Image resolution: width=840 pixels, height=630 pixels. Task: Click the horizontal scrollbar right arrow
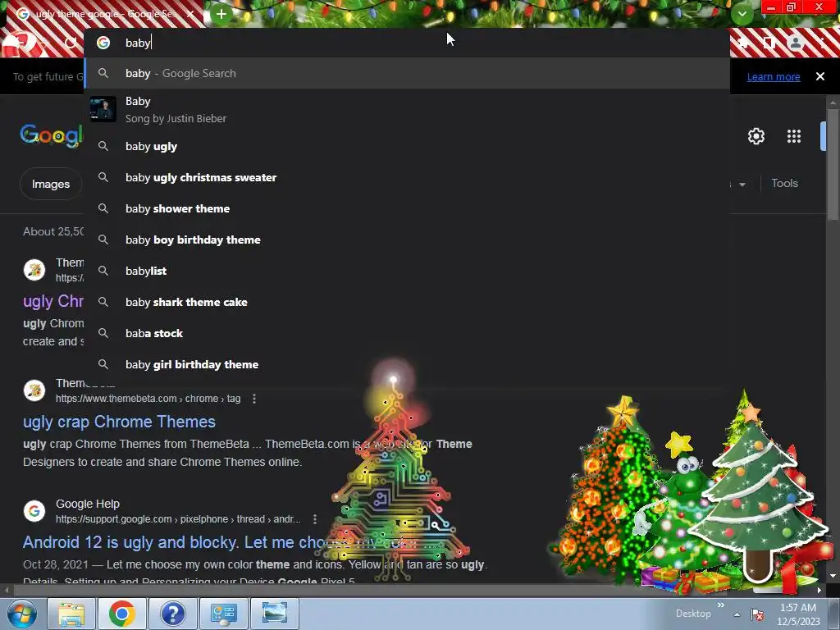(819, 591)
